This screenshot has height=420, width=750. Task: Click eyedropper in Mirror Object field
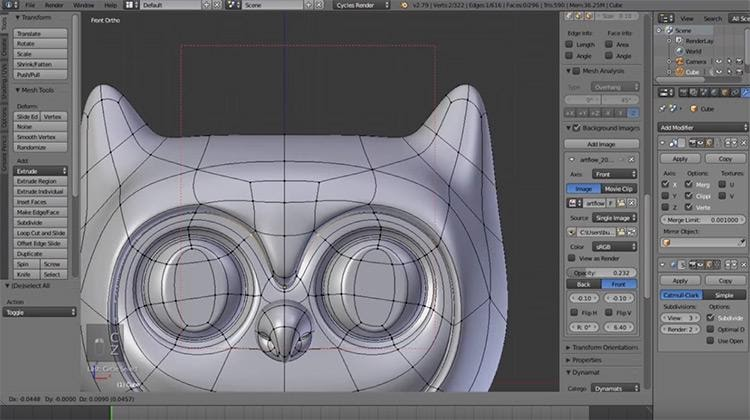(x=741, y=243)
